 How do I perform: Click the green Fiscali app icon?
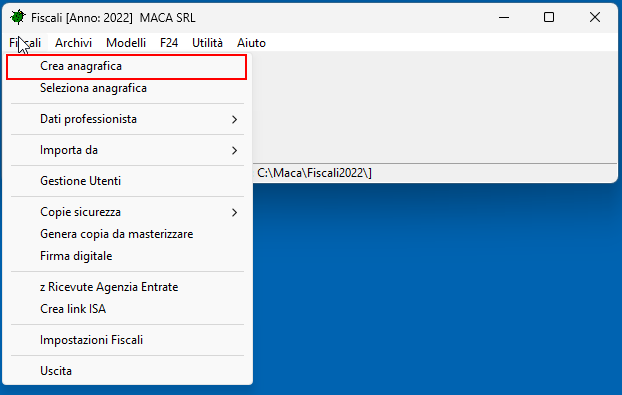pyautogui.click(x=18, y=17)
